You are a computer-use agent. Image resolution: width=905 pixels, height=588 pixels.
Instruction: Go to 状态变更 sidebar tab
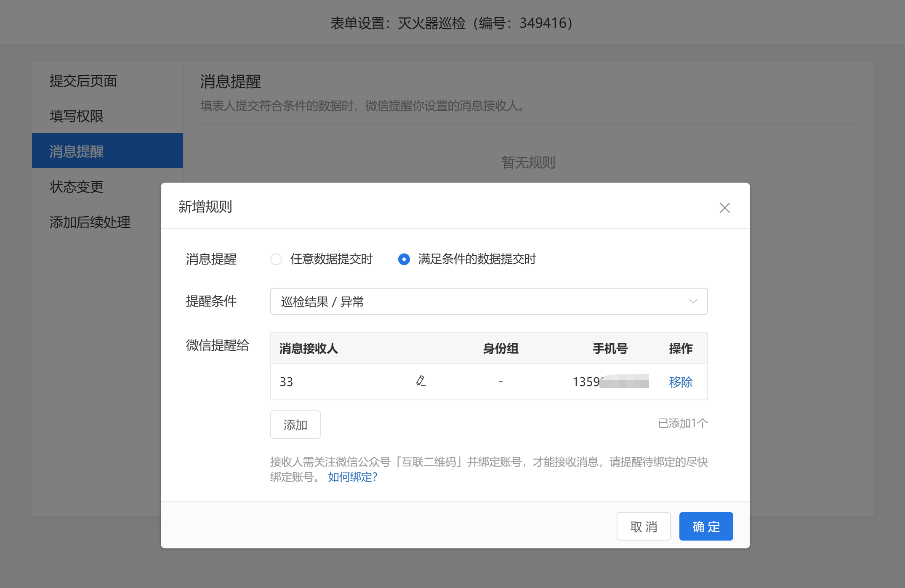click(x=77, y=187)
